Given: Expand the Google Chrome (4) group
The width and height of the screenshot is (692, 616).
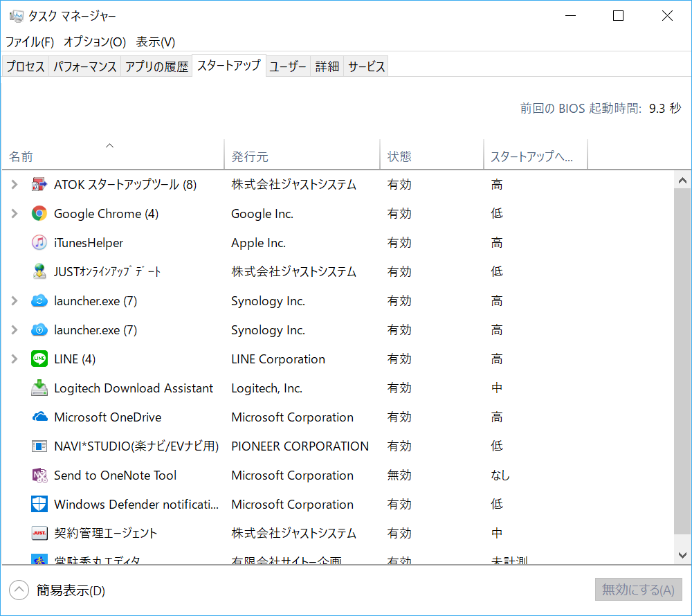Looking at the screenshot, I should pos(15,214).
